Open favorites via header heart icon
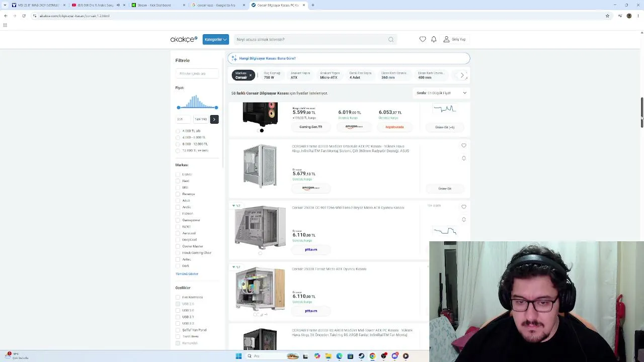Image resolution: width=644 pixels, height=362 pixels. point(423,39)
